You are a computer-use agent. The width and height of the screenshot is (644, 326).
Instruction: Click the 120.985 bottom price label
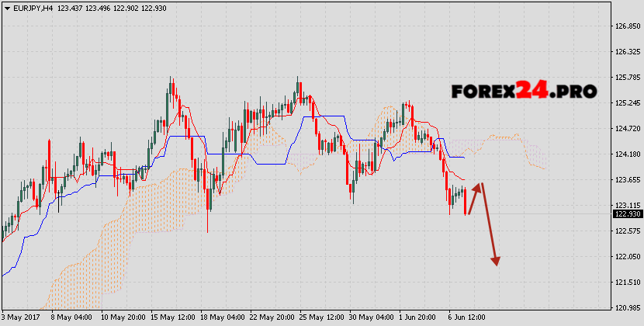pos(627,308)
